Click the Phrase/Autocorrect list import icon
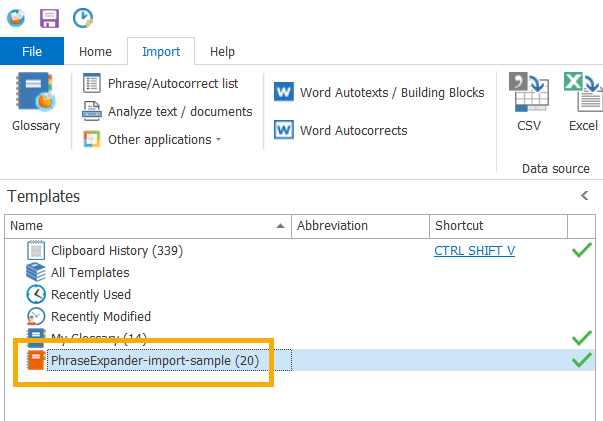 (x=92, y=84)
